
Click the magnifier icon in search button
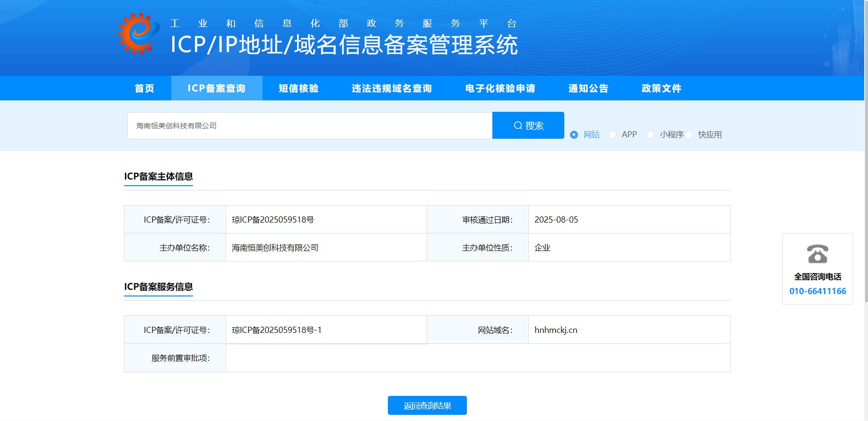coord(518,125)
